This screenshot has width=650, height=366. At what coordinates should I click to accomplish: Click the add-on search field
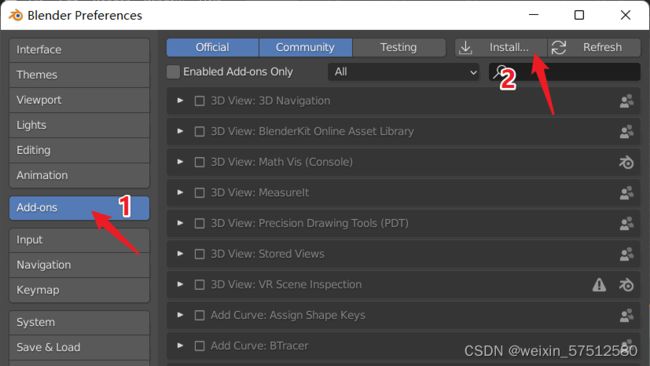[565, 72]
